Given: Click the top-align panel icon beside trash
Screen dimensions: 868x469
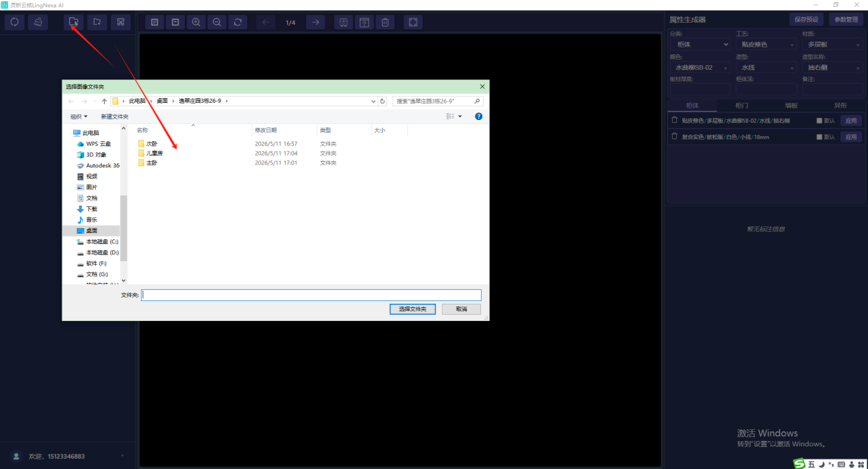Looking at the screenshot, I should pyautogui.click(x=364, y=23).
